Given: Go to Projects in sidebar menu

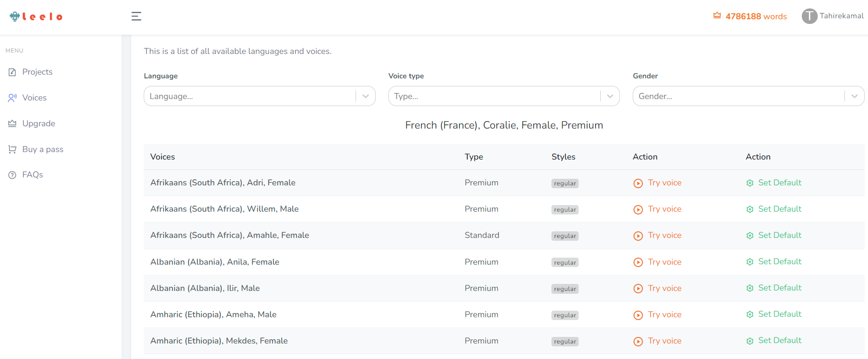Looking at the screenshot, I should tap(37, 72).
